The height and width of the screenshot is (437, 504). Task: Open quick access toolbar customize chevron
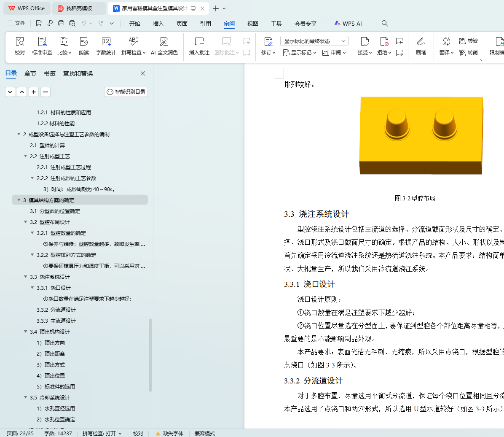click(112, 23)
